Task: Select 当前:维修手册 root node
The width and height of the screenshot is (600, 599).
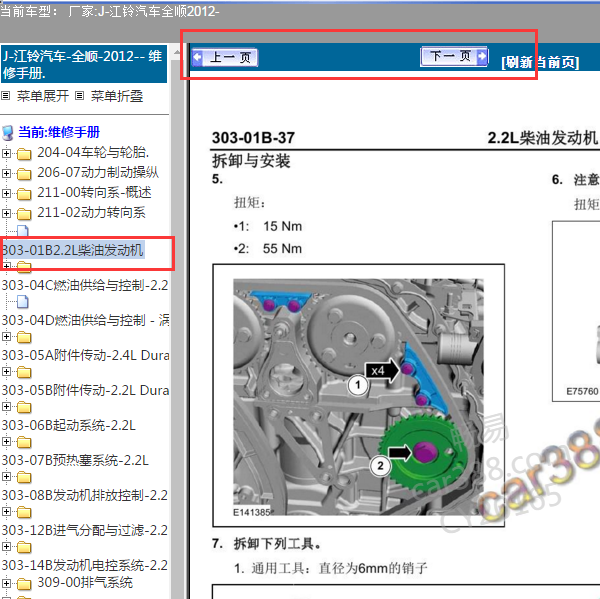Action: (x=59, y=132)
